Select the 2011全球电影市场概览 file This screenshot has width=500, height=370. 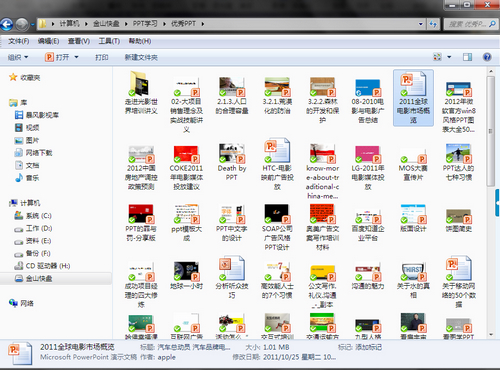coord(413,98)
